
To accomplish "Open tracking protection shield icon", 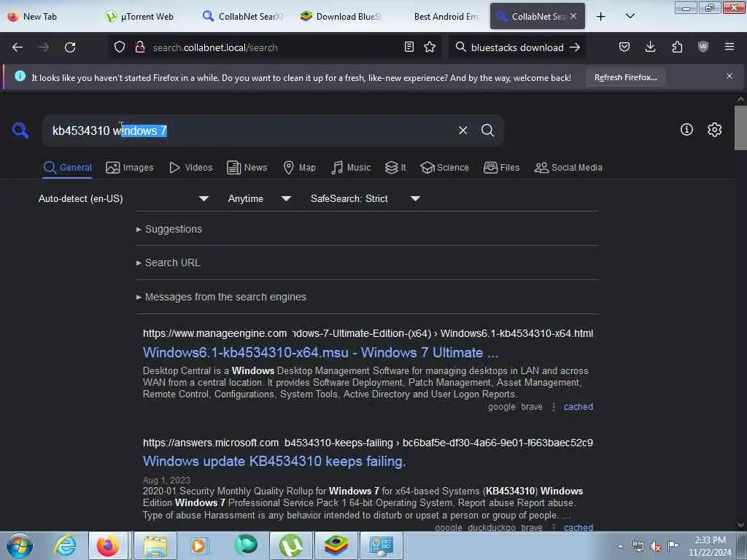I will 120,47.
